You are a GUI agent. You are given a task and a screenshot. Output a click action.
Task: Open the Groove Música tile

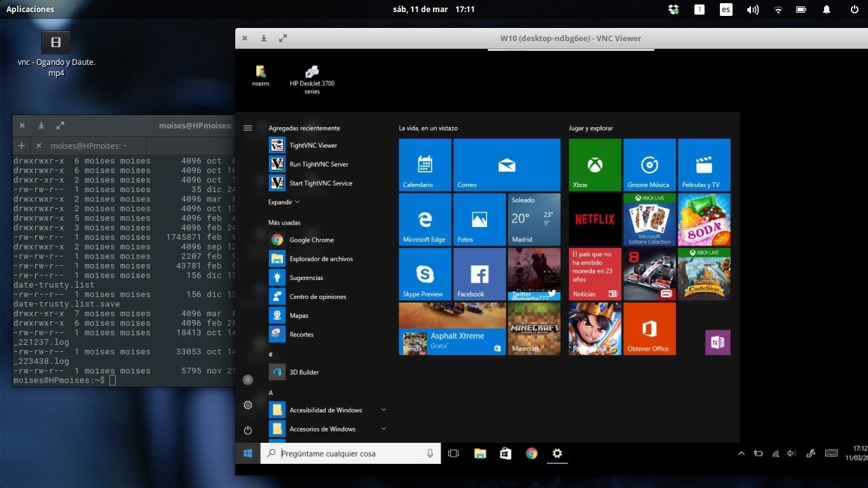coord(649,165)
